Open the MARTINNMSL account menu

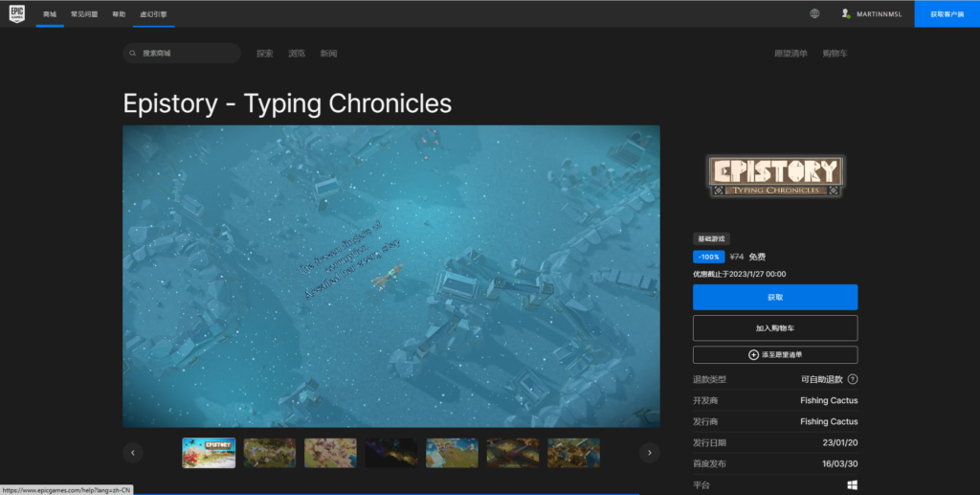pos(871,13)
